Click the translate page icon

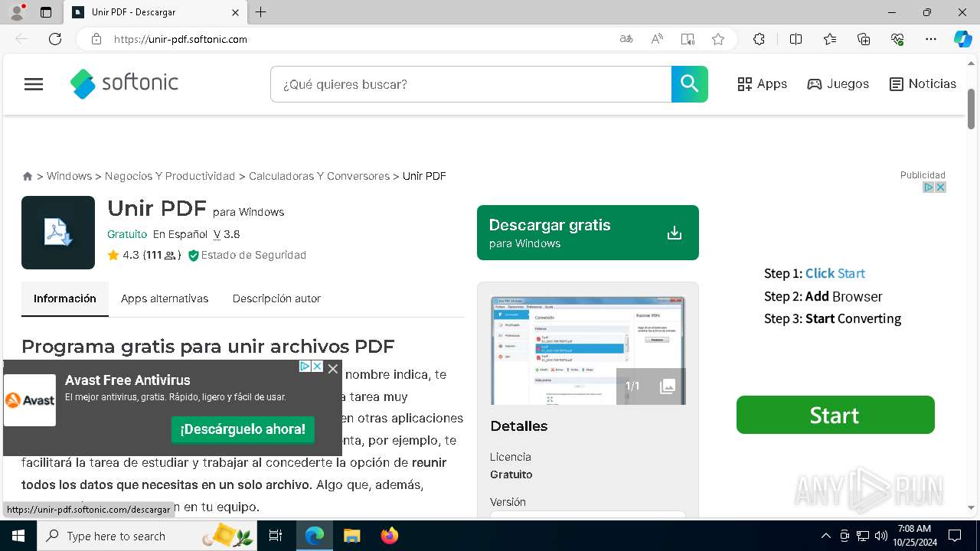(626, 39)
